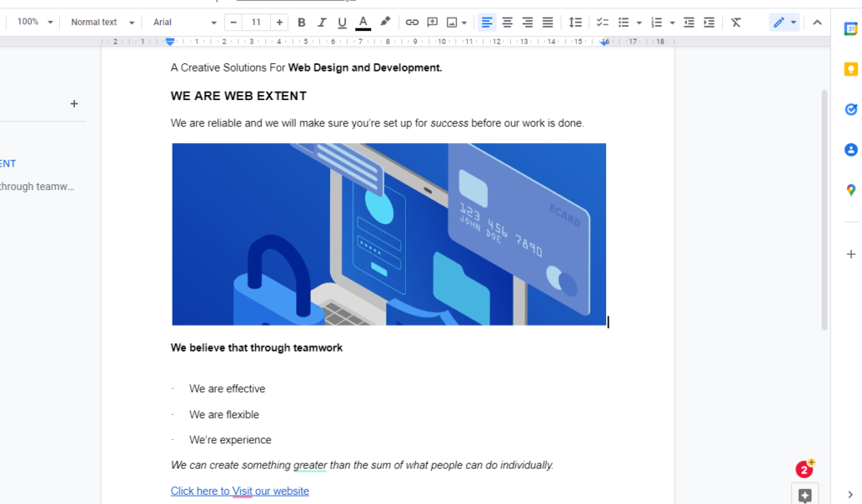
Task: Open the Arial font dropdown
Action: (x=184, y=22)
